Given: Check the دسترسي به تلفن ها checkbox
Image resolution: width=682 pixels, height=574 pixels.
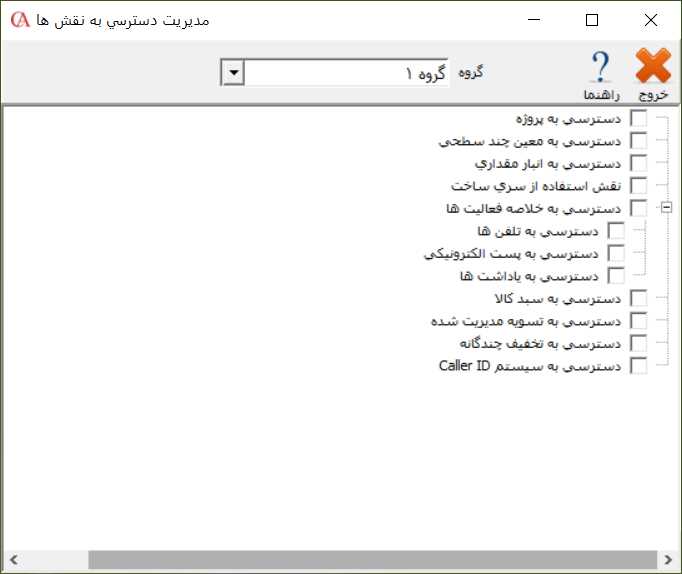Looking at the screenshot, I should (x=616, y=231).
